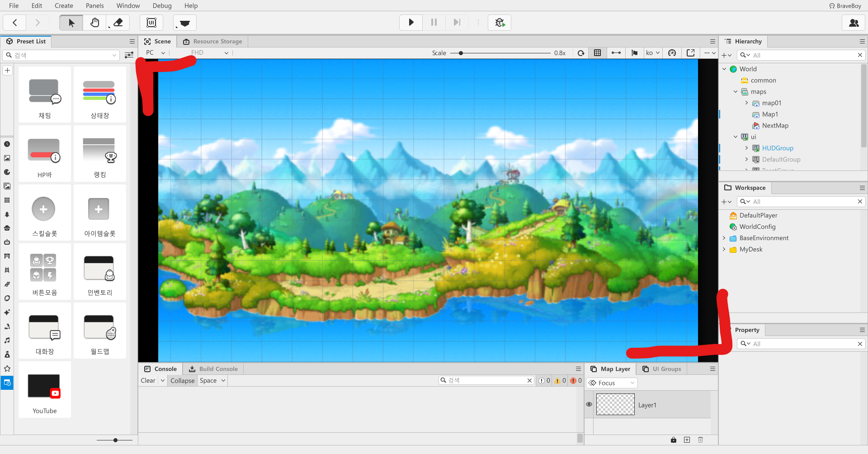Toggle console info message filter

coord(544,381)
